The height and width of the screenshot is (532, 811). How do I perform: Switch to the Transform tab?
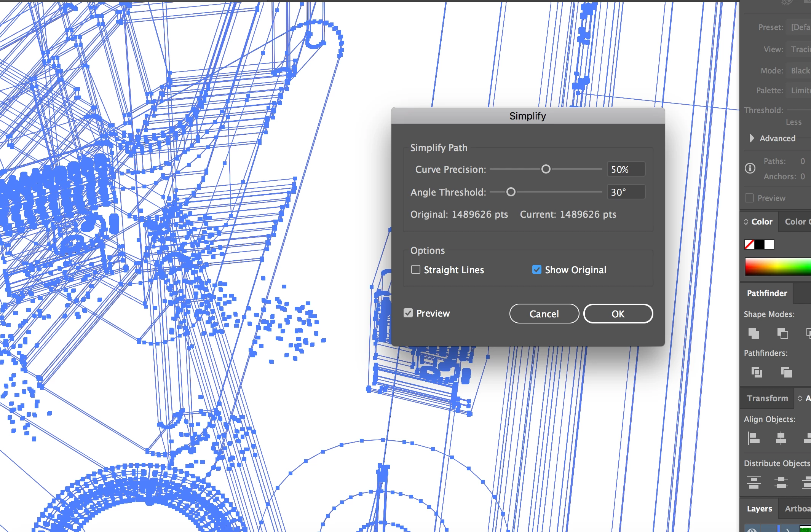pos(767,398)
